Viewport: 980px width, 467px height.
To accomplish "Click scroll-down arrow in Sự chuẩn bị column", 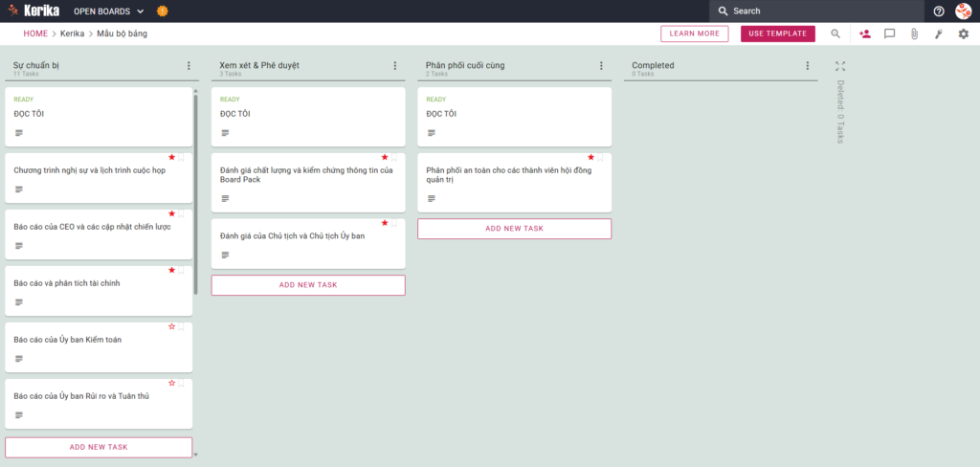I will point(196,455).
